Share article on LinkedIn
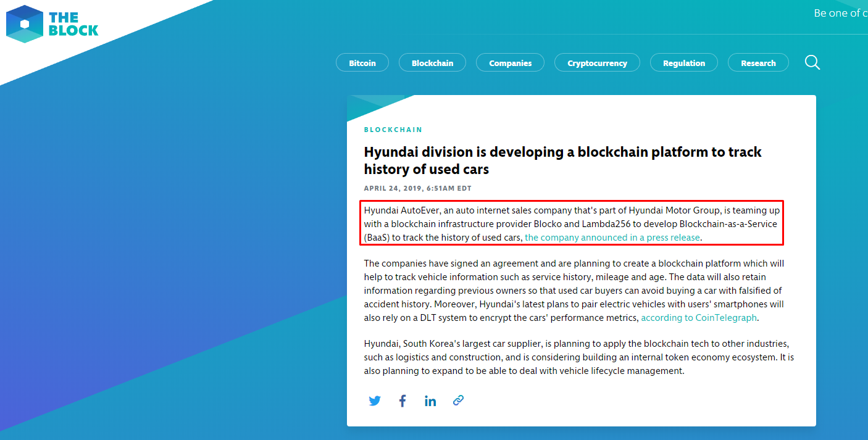This screenshot has height=440, width=868. [x=430, y=401]
